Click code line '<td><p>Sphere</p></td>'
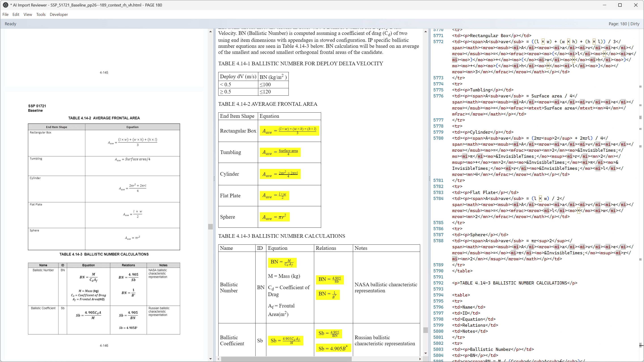The height and width of the screenshot is (362, 644). pyautogui.click(x=480, y=235)
